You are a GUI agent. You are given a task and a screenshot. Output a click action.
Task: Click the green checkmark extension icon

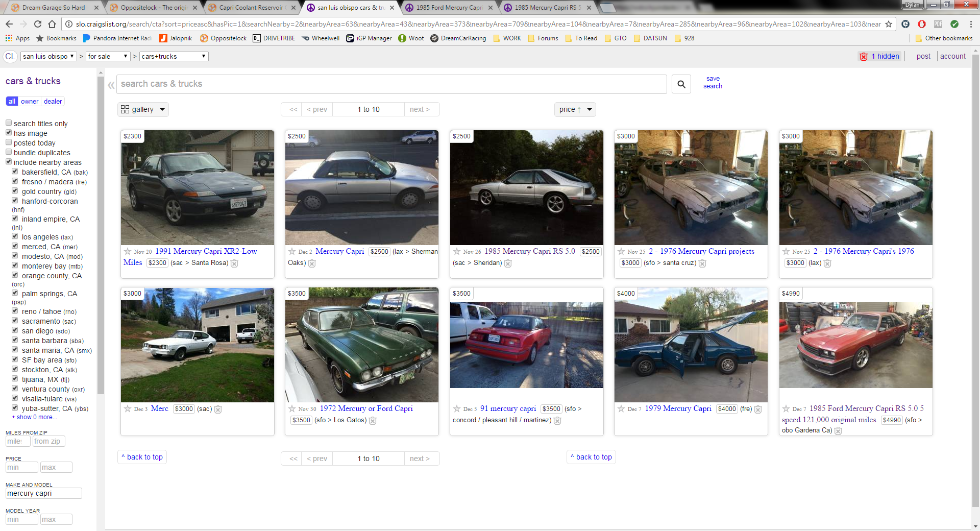click(x=954, y=24)
